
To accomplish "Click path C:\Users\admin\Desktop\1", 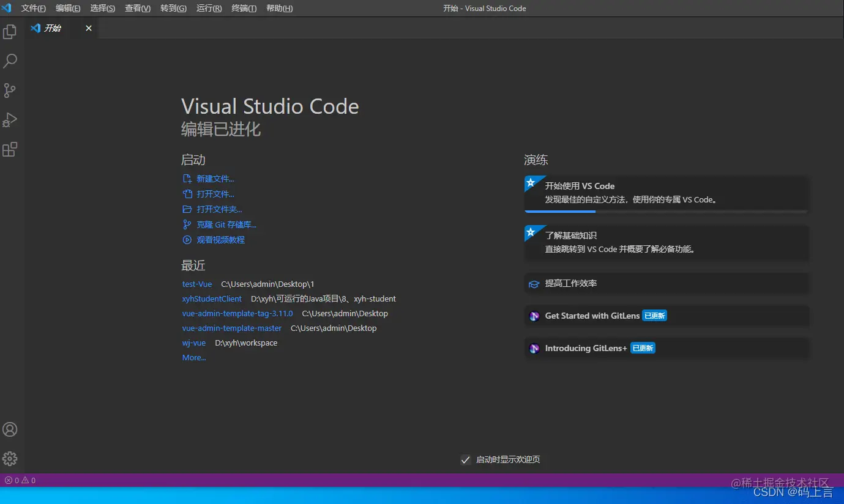I will [267, 284].
